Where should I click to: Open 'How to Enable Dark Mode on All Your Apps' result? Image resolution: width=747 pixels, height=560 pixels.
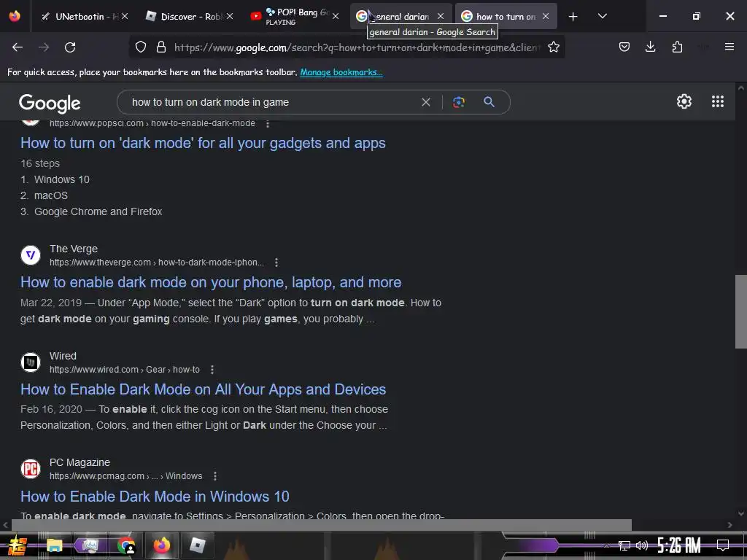(203, 389)
